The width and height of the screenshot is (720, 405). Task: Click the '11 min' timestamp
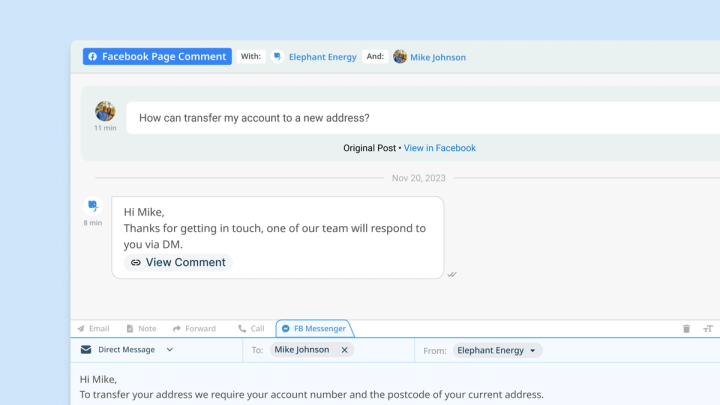[105, 128]
